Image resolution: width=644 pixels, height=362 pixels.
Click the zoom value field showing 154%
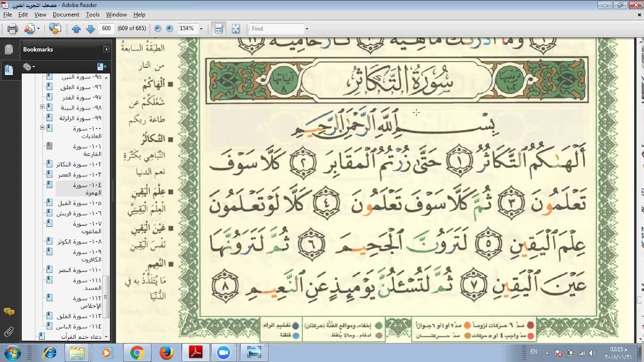tap(187, 29)
